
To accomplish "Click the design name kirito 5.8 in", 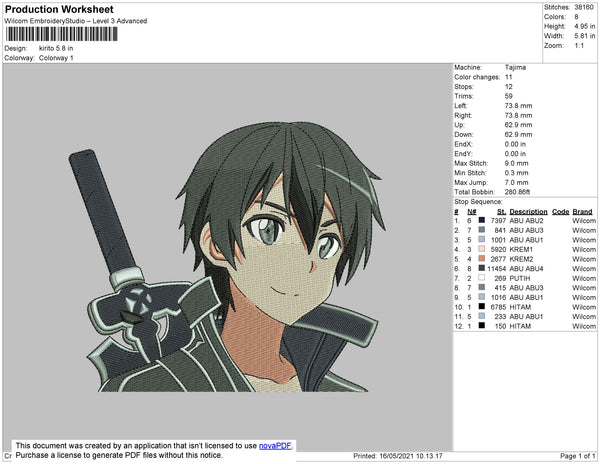I will tap(56, 48).
